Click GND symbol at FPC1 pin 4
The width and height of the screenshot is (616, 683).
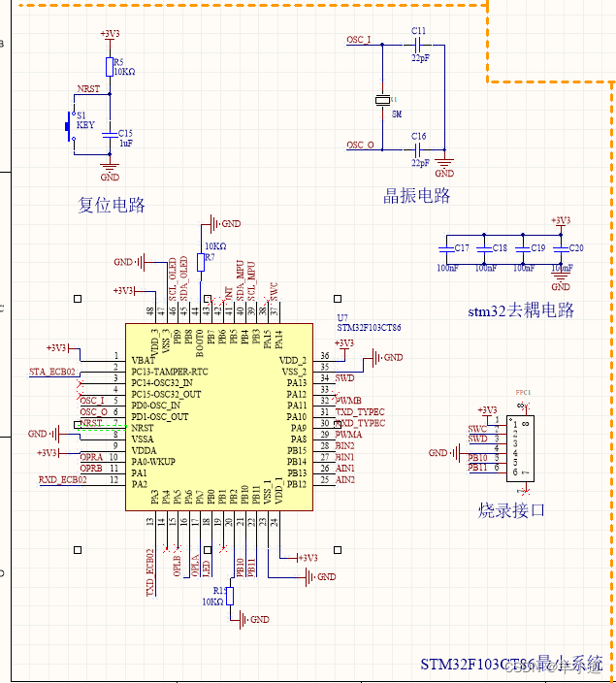pyautogui.click(x=444, y=453)
